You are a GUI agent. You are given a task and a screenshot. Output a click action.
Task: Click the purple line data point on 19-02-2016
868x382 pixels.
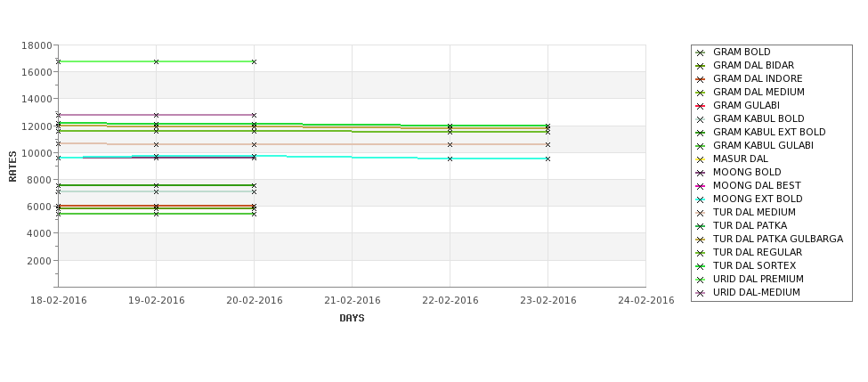pyautogui.click(x=156, y=115)
